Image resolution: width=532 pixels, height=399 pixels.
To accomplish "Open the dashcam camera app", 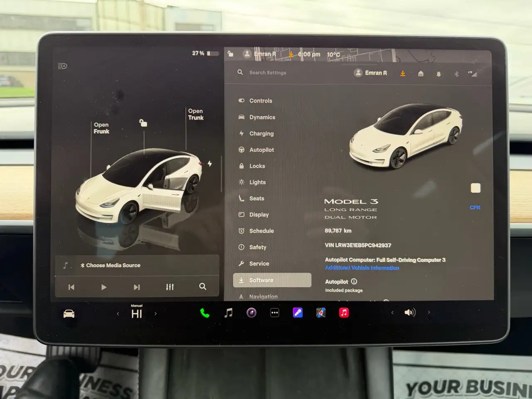I will [x=251, y=313].
